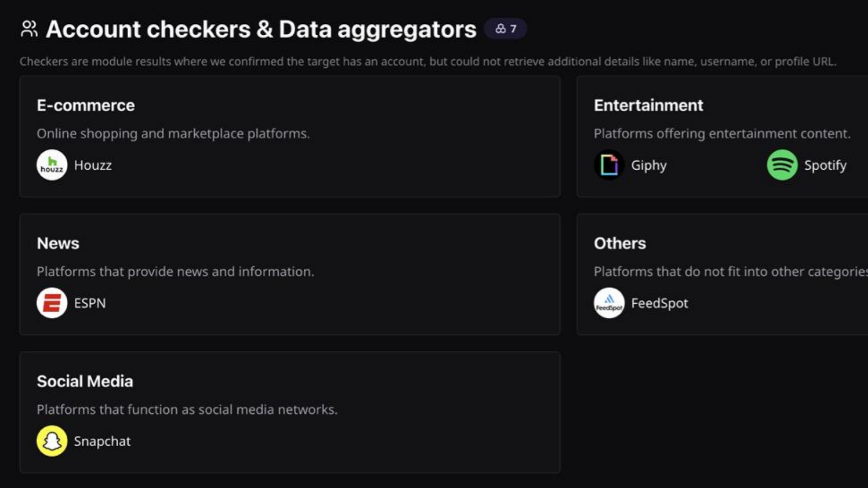Click the Account checkers & Data aggregators title
Image resolution: width=868 pixels, height=488 pixels.
(261, 29)
